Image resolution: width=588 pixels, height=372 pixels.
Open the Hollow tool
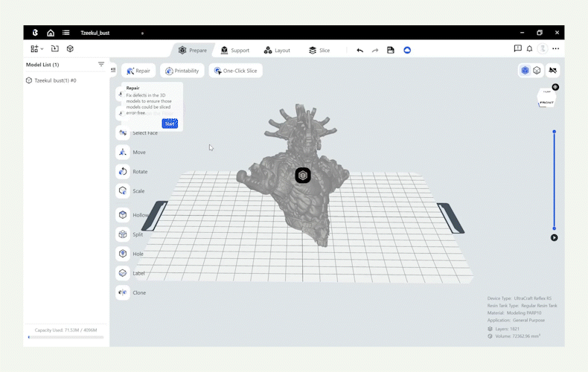[x=123, y=215]
